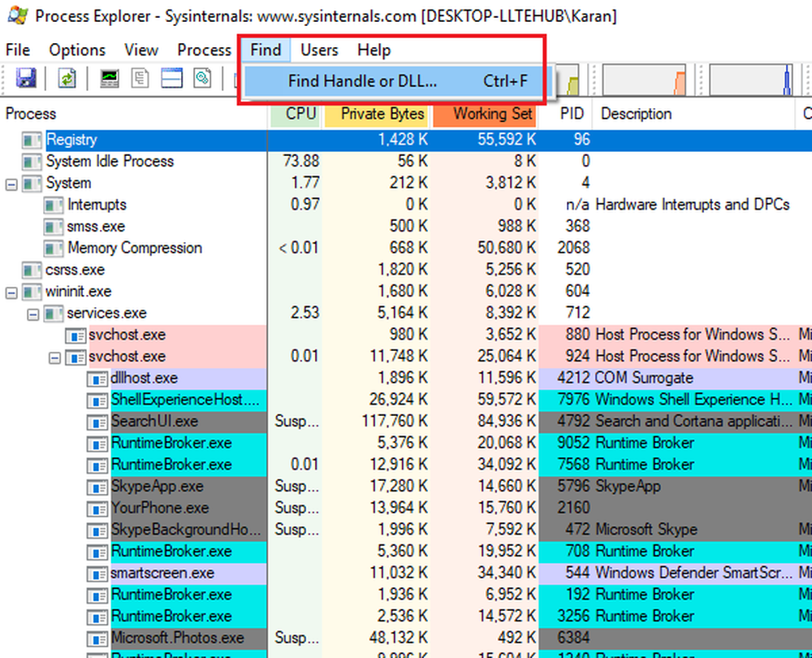The width and height of the screenshot is (812, 658).
Task: Open the Options menu
Action: [77, 50]
